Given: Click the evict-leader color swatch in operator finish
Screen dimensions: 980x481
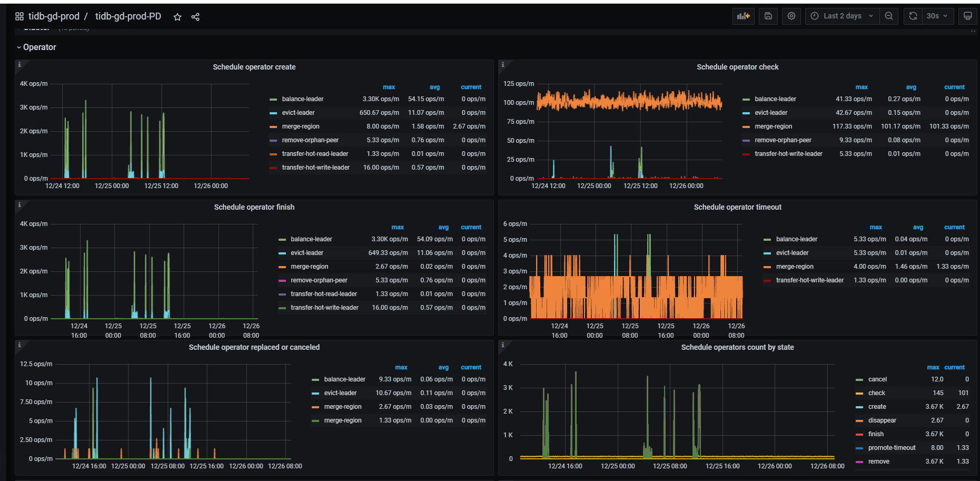Looking at the screenshot, I should [x=282, y=253].
